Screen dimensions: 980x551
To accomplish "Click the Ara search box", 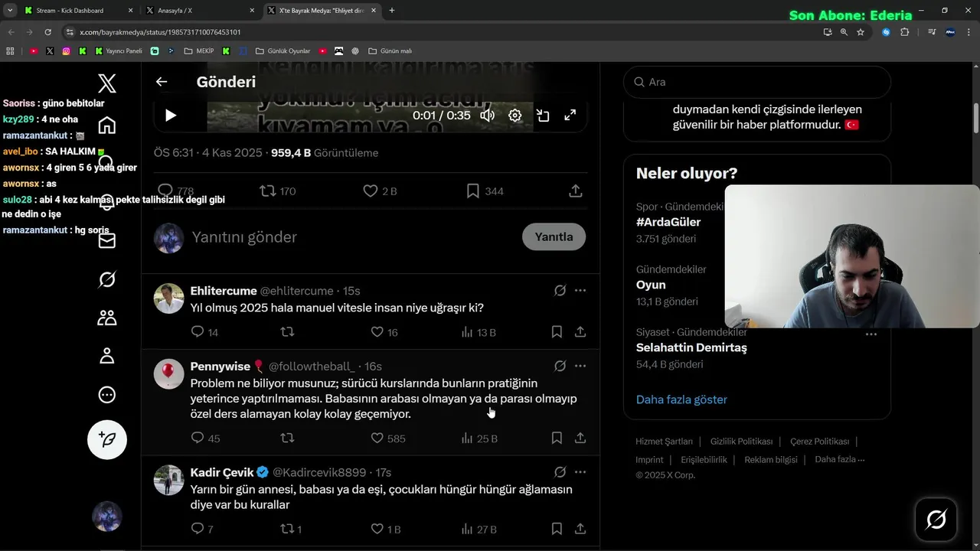I will (756, 82).
